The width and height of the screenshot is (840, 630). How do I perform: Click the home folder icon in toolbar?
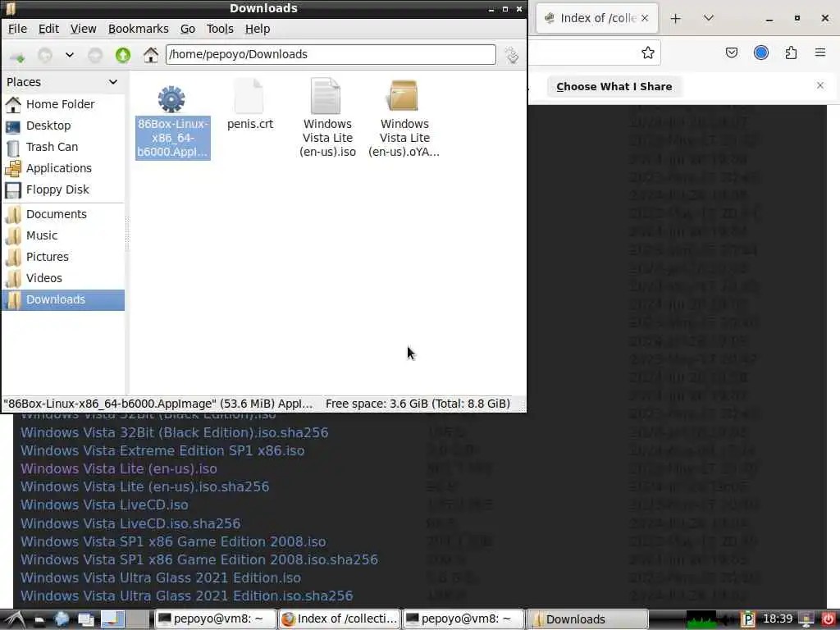point(151,55)
